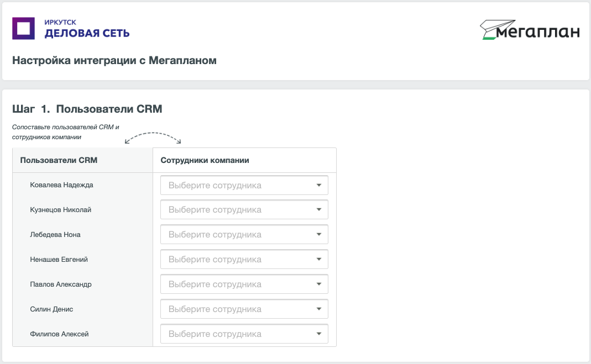
Task: Click the Настройка интеграции с Мегапланом title
Action: pos(114,60)
